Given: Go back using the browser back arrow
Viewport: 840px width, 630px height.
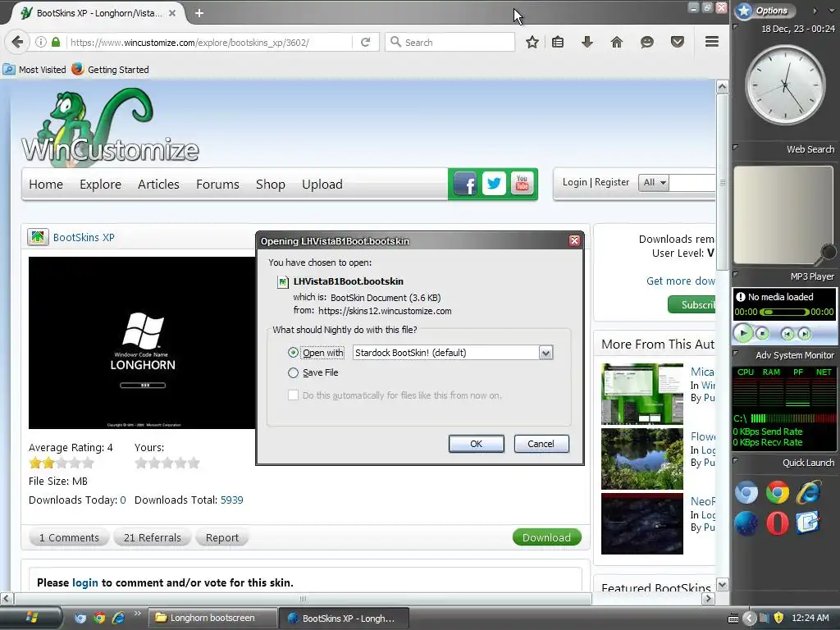Looking at the screenshot, I should click(x=17, y=42).
